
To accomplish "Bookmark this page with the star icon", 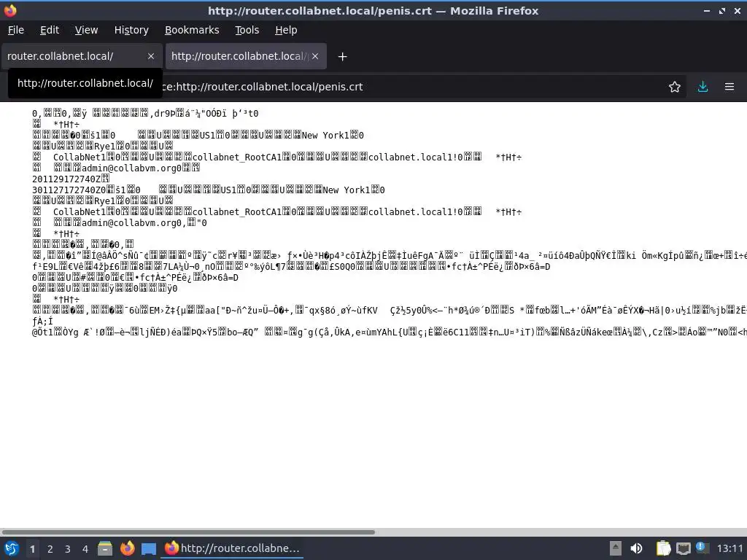I will click(x=675, y=87).
